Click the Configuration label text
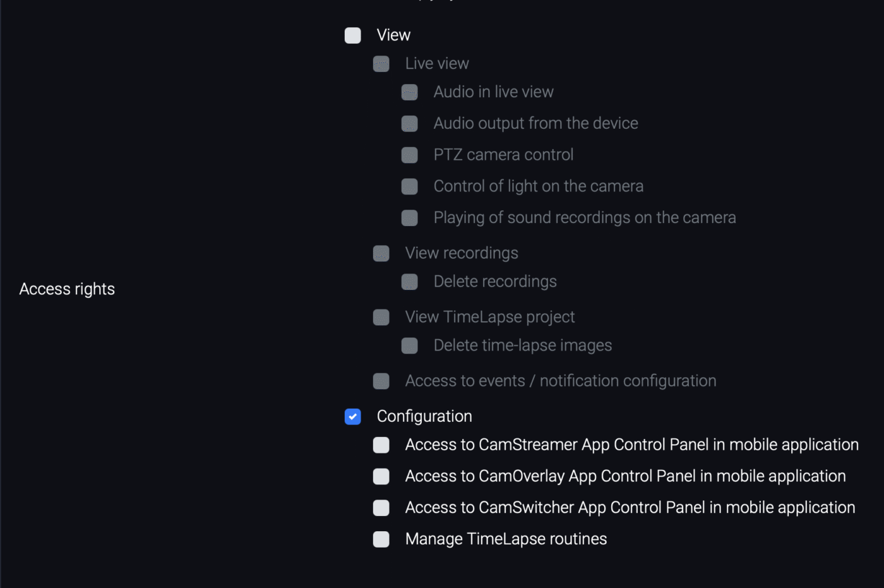884x588 pixels. coord(424,416)
